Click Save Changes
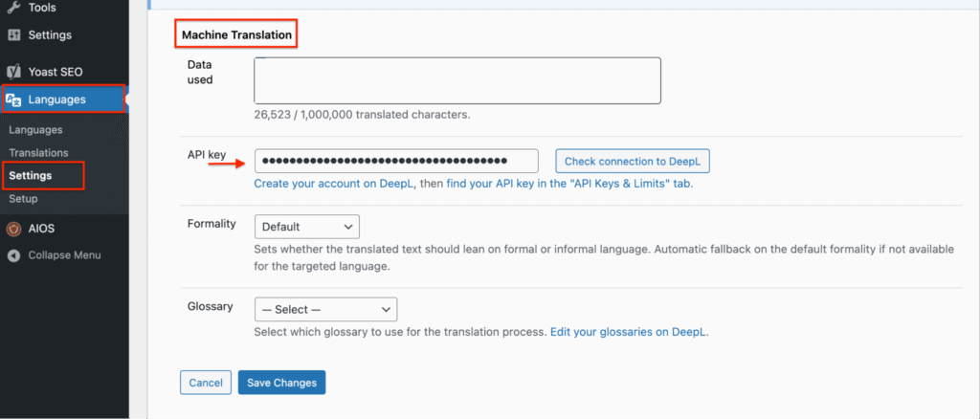980x419 pixels. pyautogui.click(x=282, y=383)
